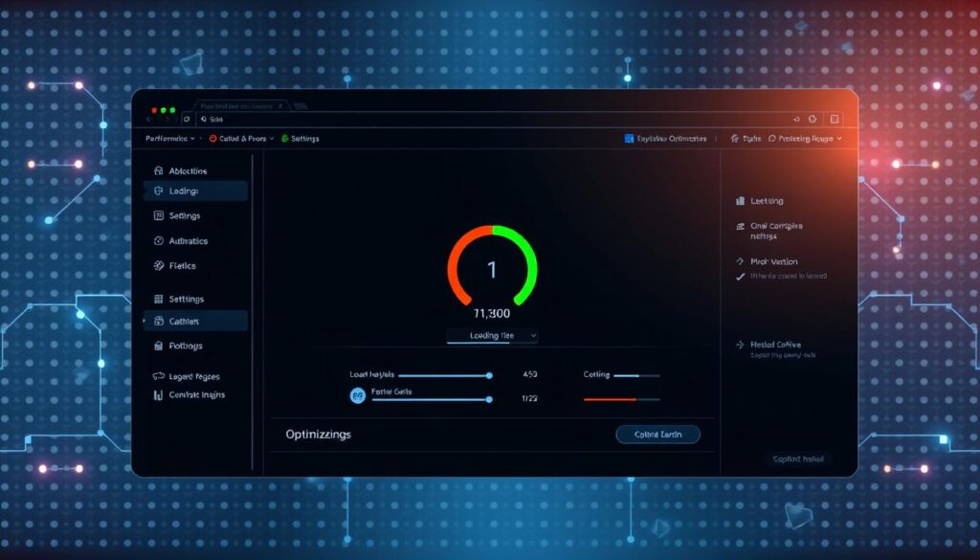
Task: Click the Load levels slider handle
Action: (489, 375)
